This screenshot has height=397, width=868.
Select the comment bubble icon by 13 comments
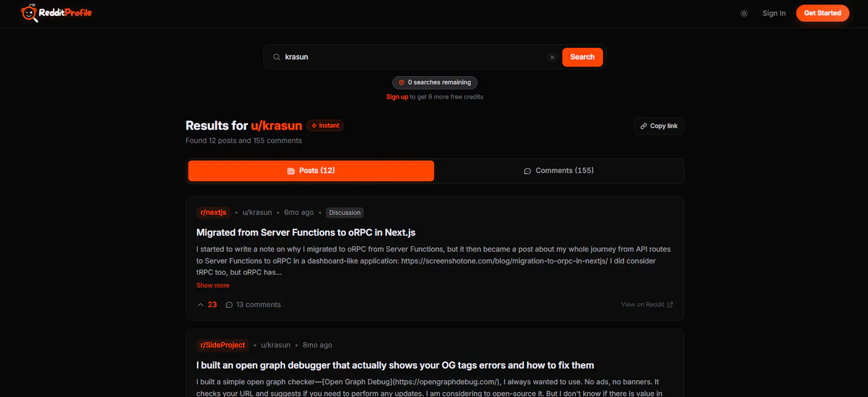point(229,305)
